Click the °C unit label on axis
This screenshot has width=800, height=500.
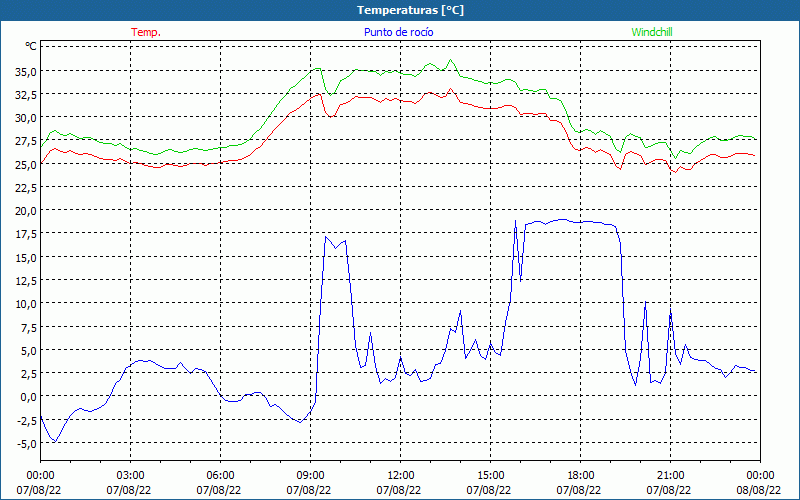[x=31, y=46]
